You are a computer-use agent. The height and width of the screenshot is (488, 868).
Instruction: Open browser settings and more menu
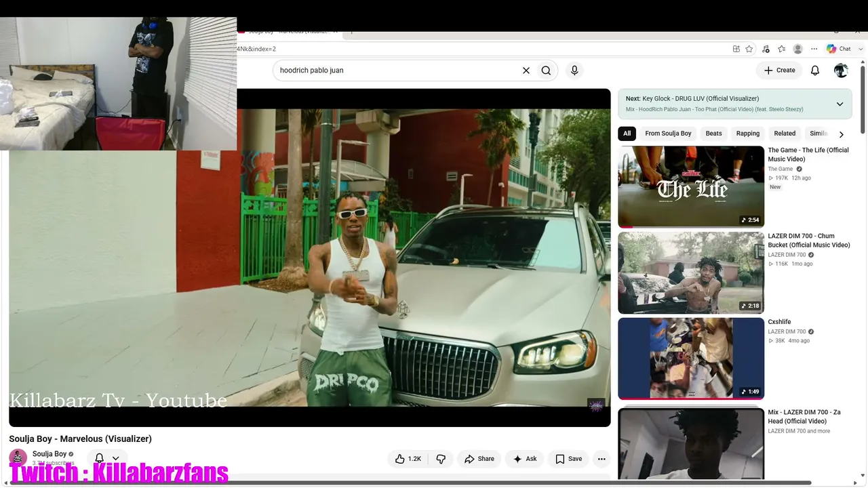pyautogui.click(x=814, y=49)
